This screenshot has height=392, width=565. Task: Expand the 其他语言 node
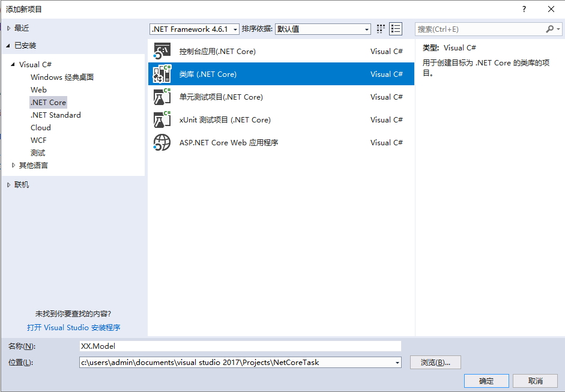(x=13, y=165)
